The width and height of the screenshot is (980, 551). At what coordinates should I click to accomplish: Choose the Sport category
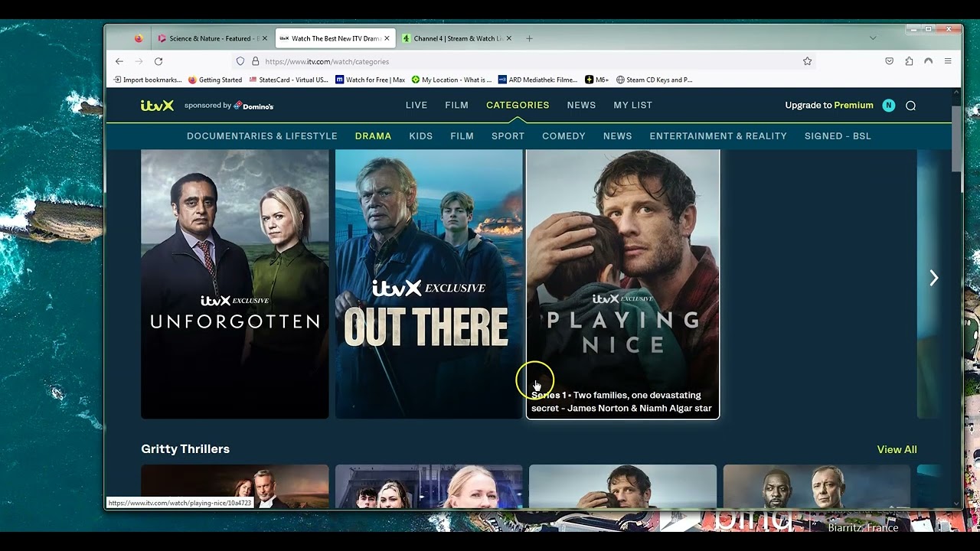tap(508, 136)
